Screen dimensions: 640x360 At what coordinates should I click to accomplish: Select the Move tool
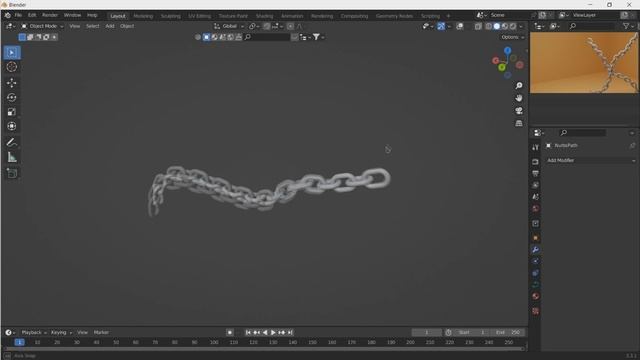pyautogui.click(x=12, y=83)
